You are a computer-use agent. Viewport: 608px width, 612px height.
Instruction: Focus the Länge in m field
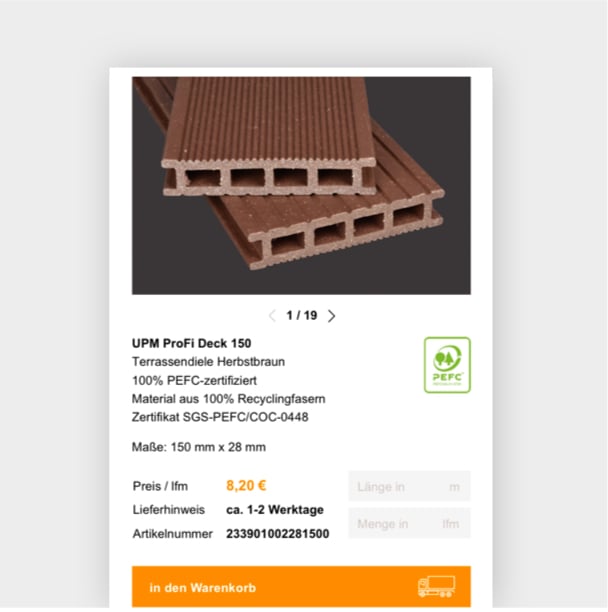[x=409, y=486]
